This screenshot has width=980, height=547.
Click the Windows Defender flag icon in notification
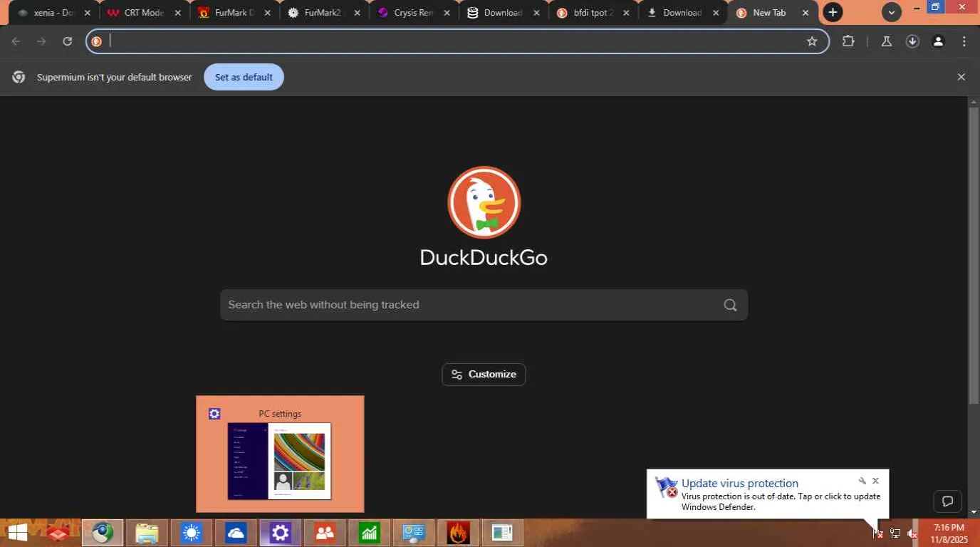(667, 487)
